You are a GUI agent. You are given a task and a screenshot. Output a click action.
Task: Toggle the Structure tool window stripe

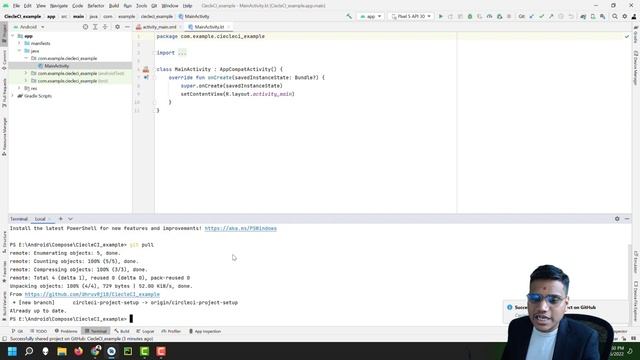pos(4,242)
